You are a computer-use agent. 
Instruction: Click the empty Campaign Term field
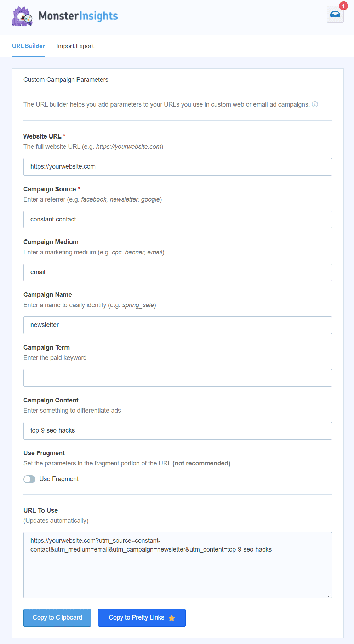[x=177, y=378]
